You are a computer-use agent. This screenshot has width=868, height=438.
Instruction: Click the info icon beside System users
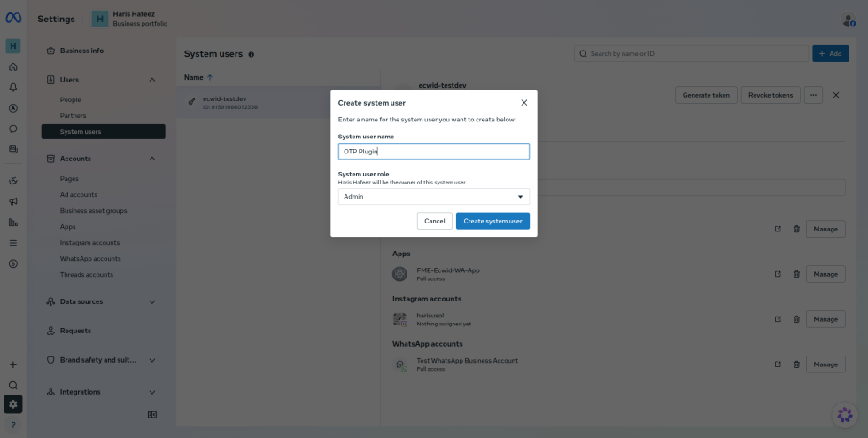pyautogui.click(x=252, y=54)
